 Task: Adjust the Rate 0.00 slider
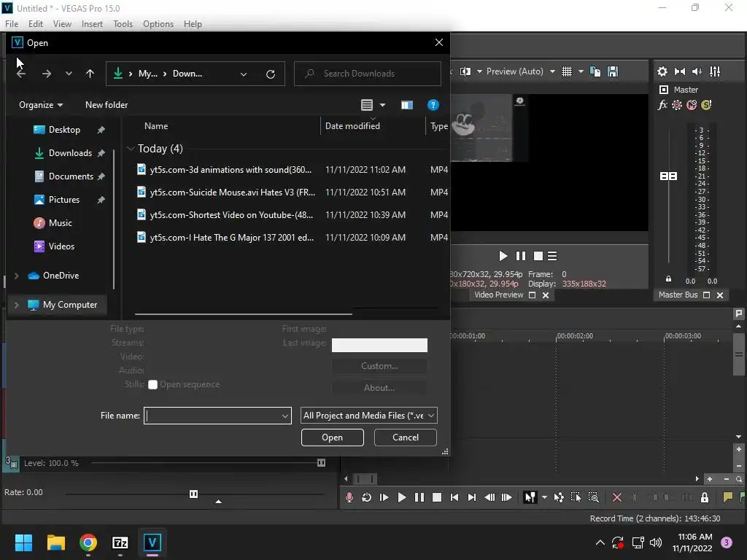point(193,494)
